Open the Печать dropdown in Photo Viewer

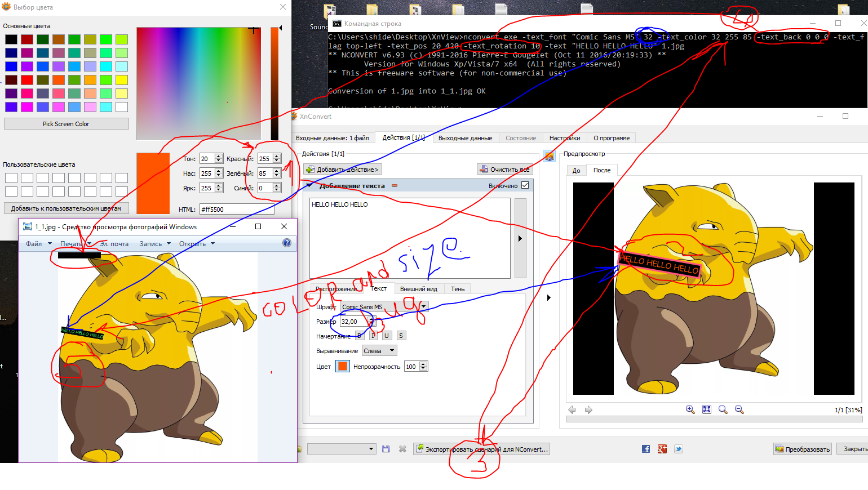76,244
